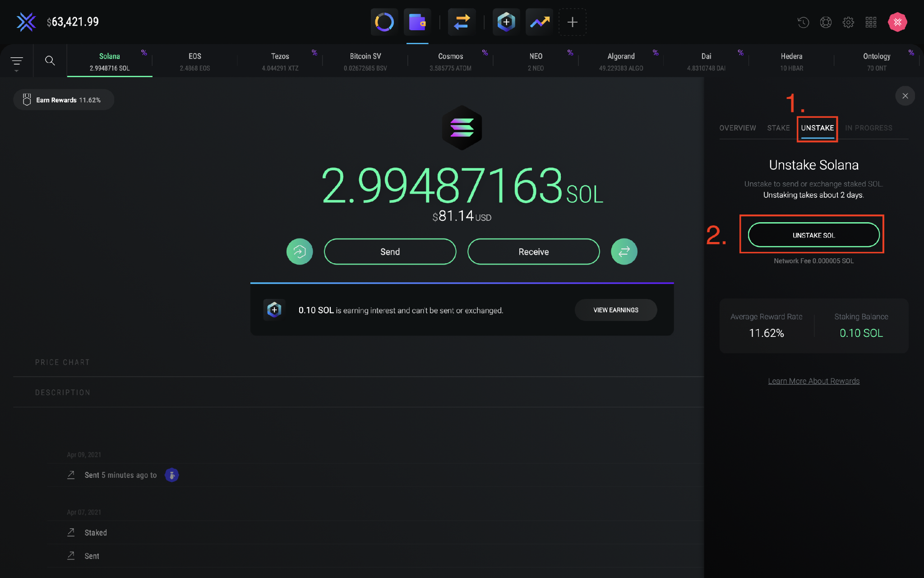This screenshot has height=578, width=924.
Task: Click the round green send shortcut icon
Action: [300, 252]
